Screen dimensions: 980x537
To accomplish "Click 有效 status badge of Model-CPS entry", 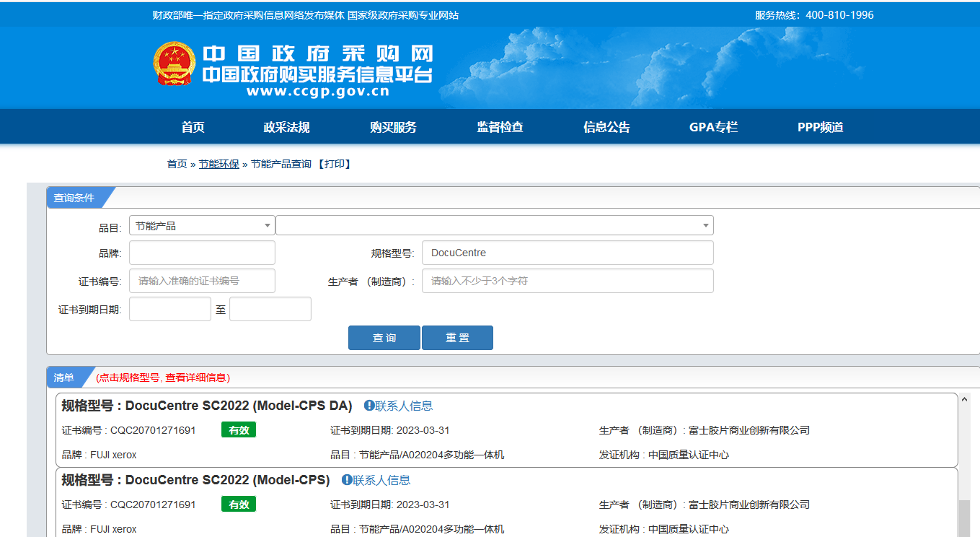I will click(239, 505).
